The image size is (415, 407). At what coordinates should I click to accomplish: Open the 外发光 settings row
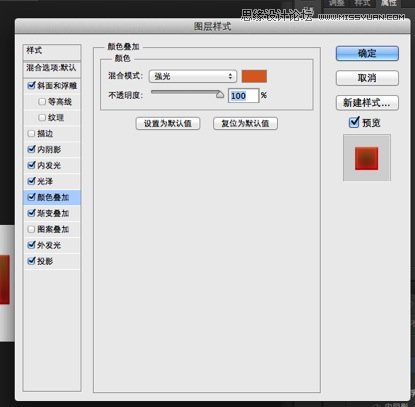[x=52, y=245]
